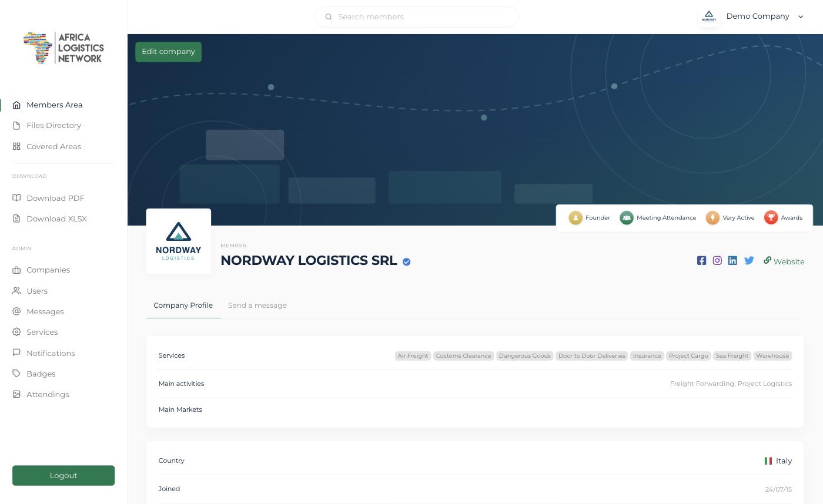The height and width of the screenshot is (504, 823).
Task: Open Files Directory menu item
Action: 54,126
